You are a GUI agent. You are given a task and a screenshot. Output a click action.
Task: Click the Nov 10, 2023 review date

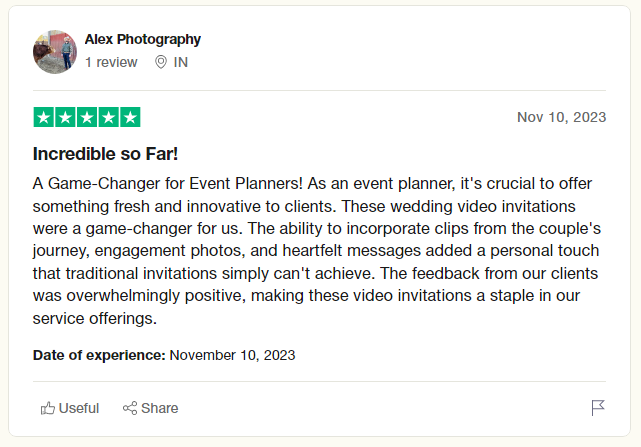tap(561, 117)
